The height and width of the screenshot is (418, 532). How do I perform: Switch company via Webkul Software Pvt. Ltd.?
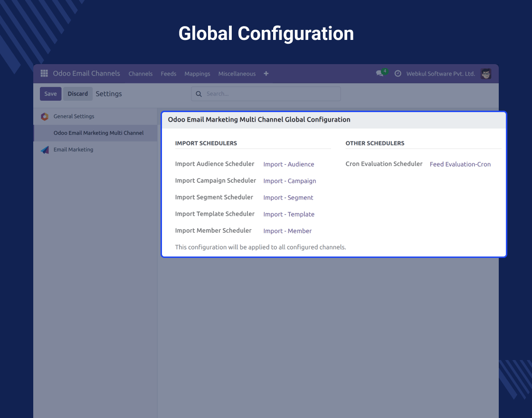tap(440, 74)
